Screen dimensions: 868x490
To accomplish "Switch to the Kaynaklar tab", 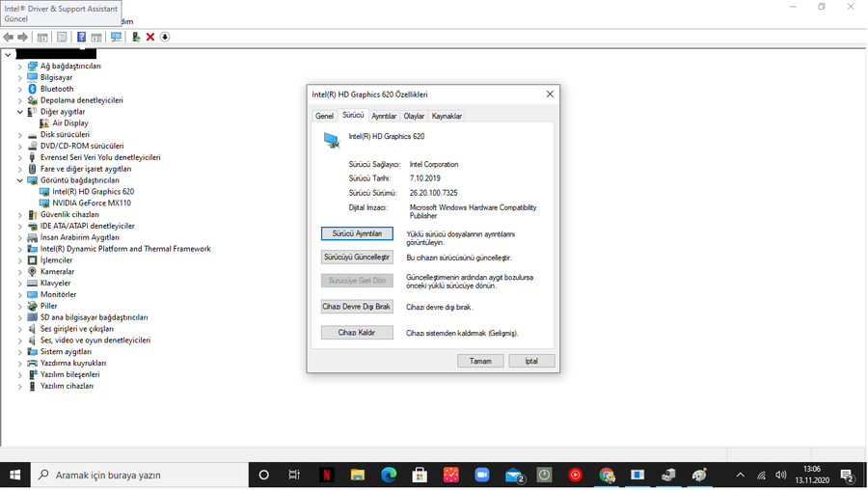I will (447, 116).
